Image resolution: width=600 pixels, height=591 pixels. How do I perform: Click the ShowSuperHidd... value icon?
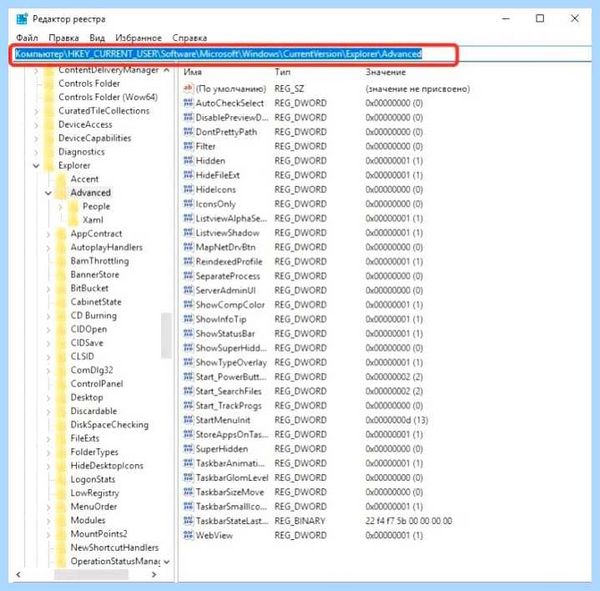pyautogui.click(x=188, y=348)
